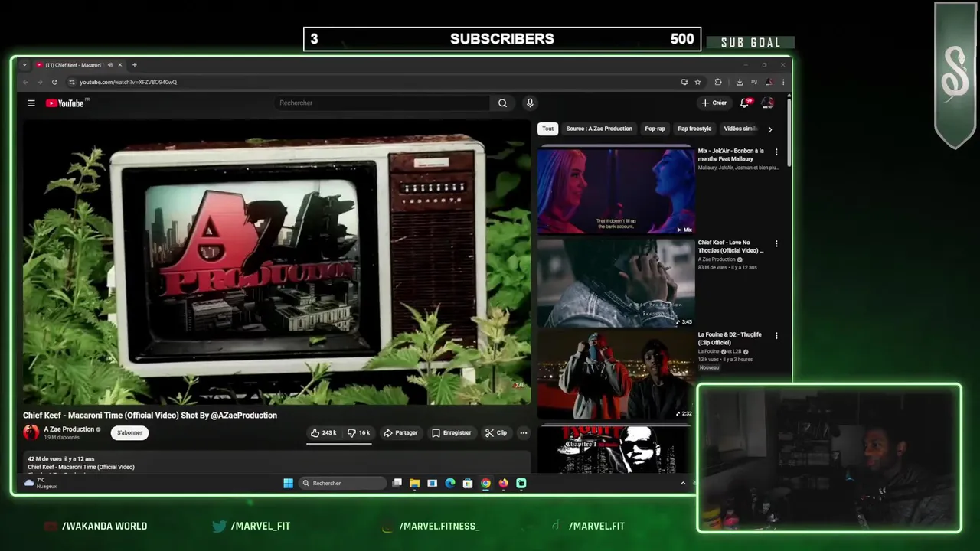Like the video with 243 k thumbs-up

click(x=324, y=432)
